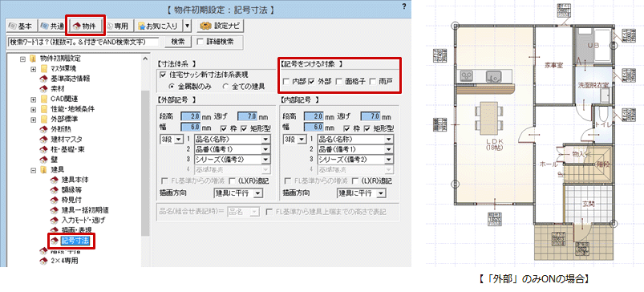The height and width of the screenshot is (292, 644).
Task: Focus the search keyword input field
Action: coord(83,42)
